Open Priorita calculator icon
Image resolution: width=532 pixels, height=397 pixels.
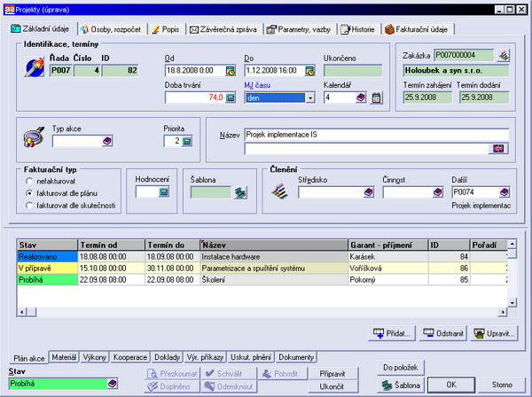186,141
